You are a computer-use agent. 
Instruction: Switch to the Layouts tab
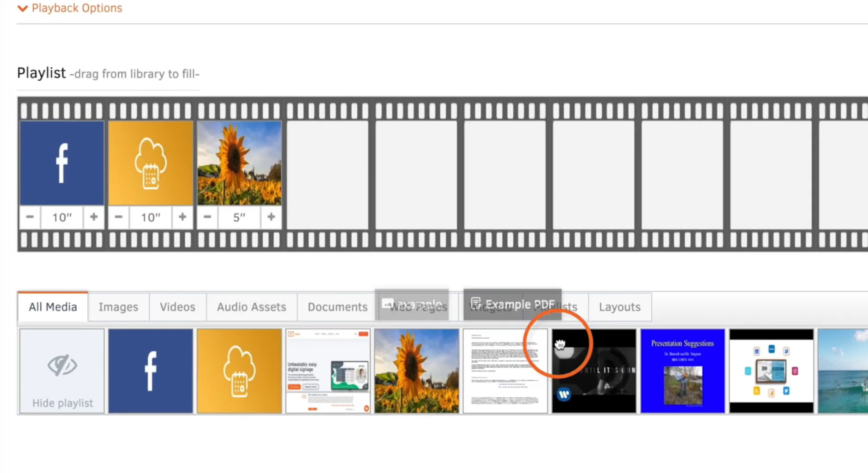click(619, 307)
